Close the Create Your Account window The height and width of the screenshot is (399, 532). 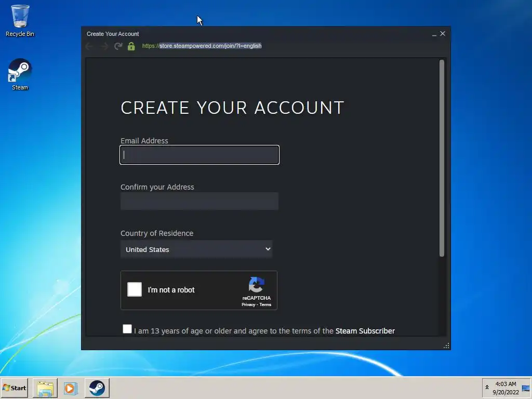pyautogui.click(x=443, y=34)
